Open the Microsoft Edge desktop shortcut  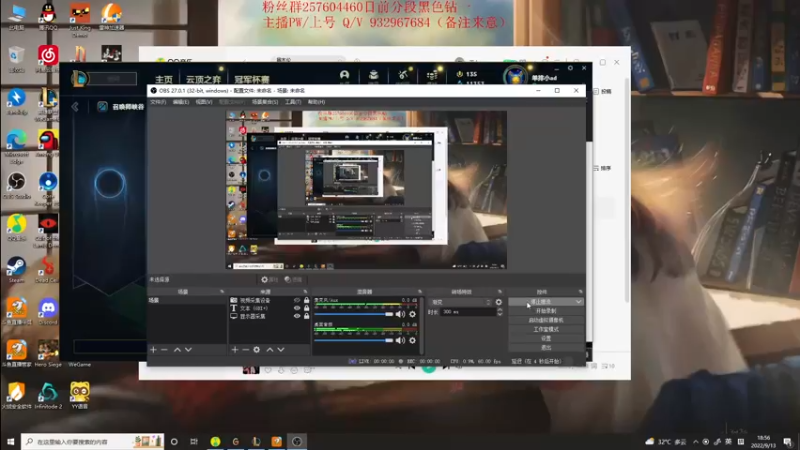pos(16,147)
